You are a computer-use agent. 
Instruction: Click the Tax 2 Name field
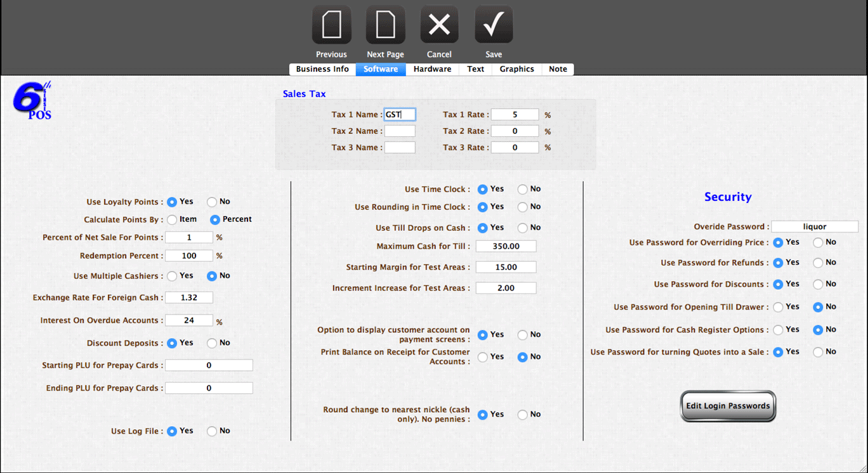(x=400, y=131)
